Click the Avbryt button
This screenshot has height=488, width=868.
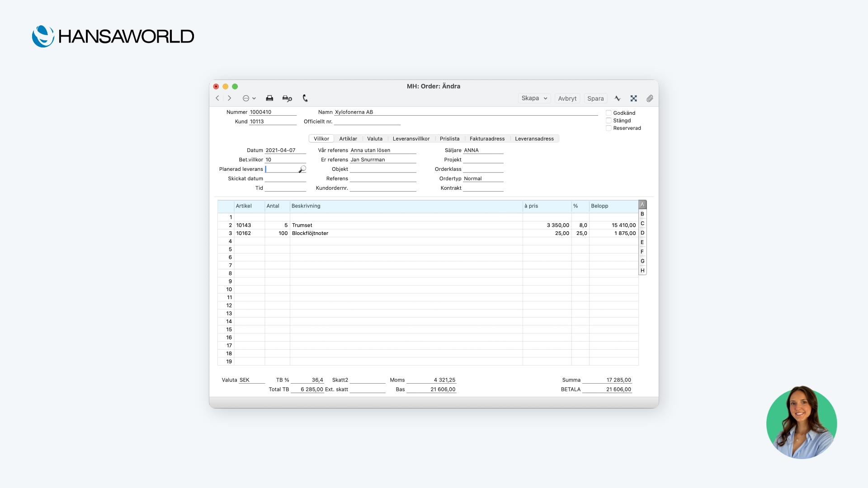pos(567,99)
